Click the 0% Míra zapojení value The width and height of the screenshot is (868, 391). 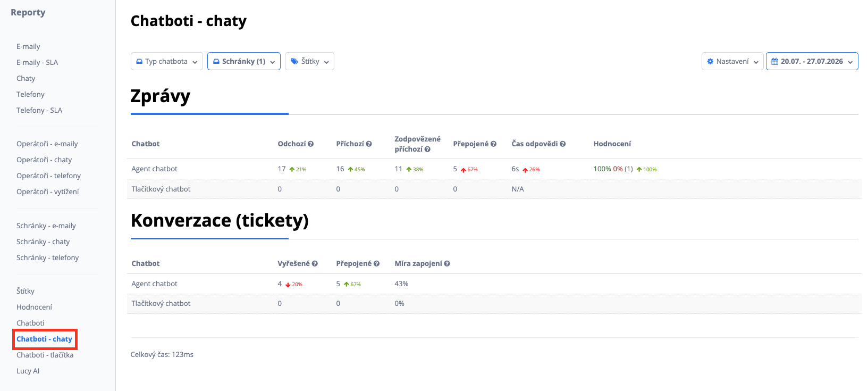click(x=399, y=303)
